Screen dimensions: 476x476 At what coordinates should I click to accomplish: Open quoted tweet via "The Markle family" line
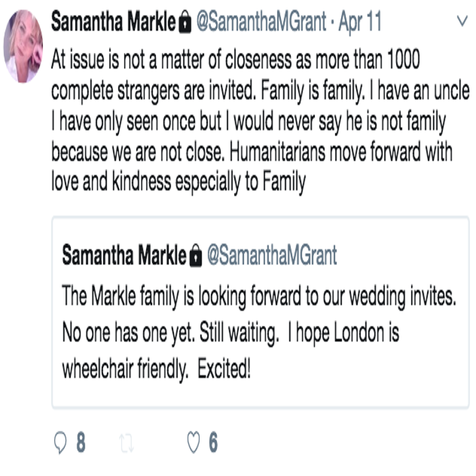(258, 295)
